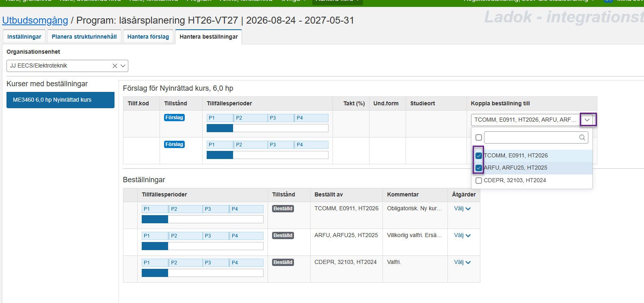Open the Planera strukturinnehåll tab
The width and height of the screenshot is (644, 303).
84,37
